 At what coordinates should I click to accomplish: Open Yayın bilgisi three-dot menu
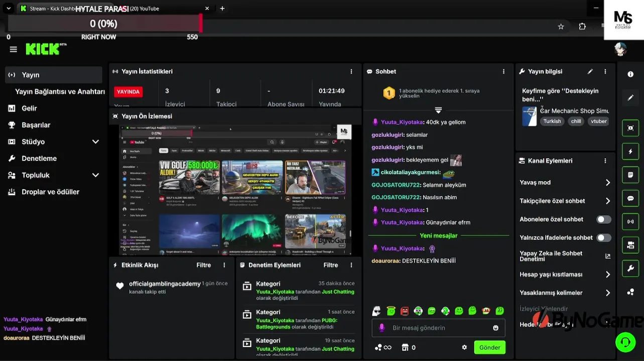[605, 72]
